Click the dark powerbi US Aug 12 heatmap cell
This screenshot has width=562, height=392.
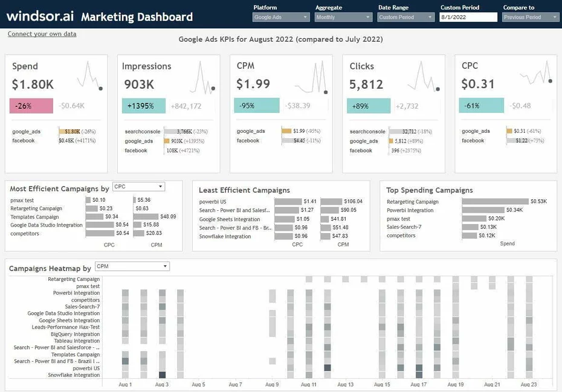[328, 368]
